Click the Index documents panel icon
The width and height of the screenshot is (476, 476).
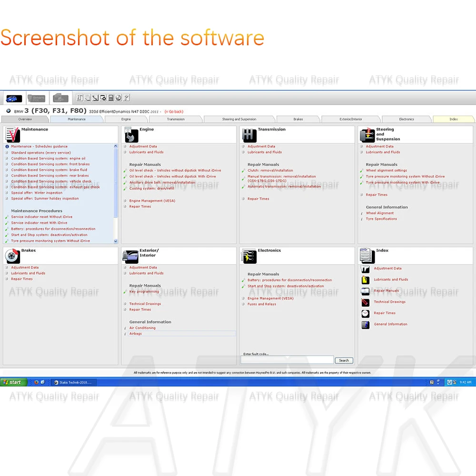point(367,256)
